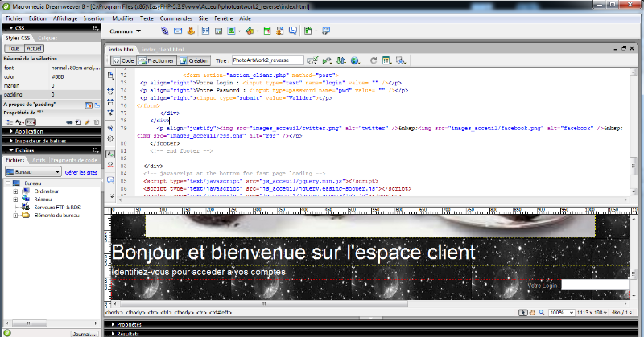Click the Hyperlink icon in Insert bar

click(x=165, y=31)
